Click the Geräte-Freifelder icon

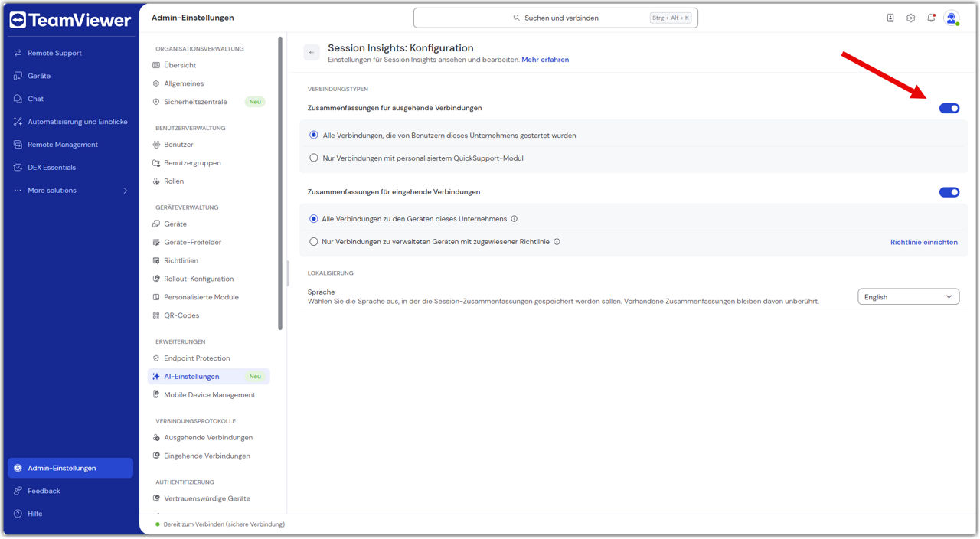tap(156, 243)
